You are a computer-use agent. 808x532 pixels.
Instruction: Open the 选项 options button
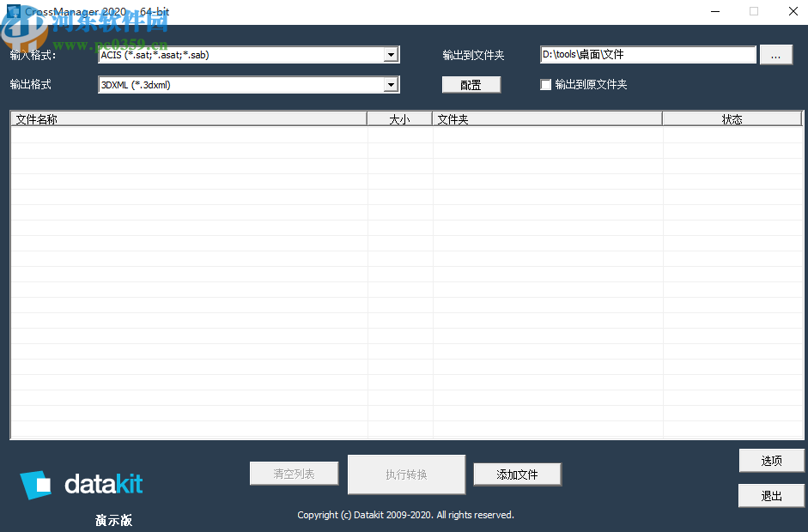(770, 460)
